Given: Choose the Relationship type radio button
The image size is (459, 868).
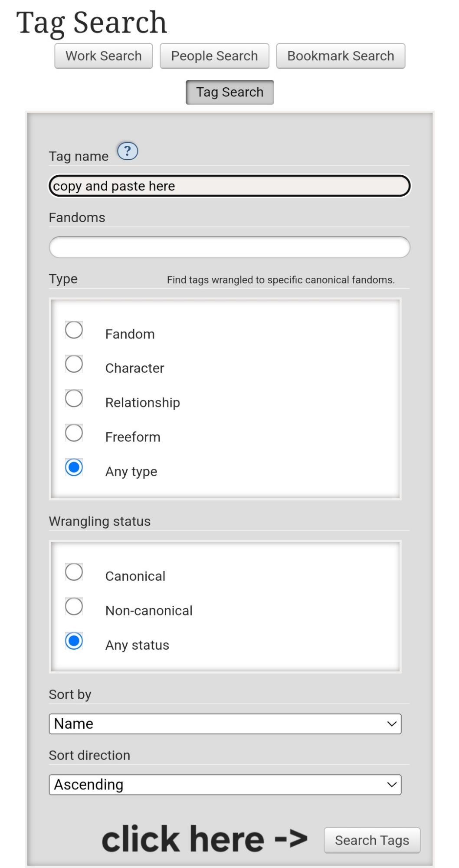Looking at the screenshot, I should tap(74, 398).
